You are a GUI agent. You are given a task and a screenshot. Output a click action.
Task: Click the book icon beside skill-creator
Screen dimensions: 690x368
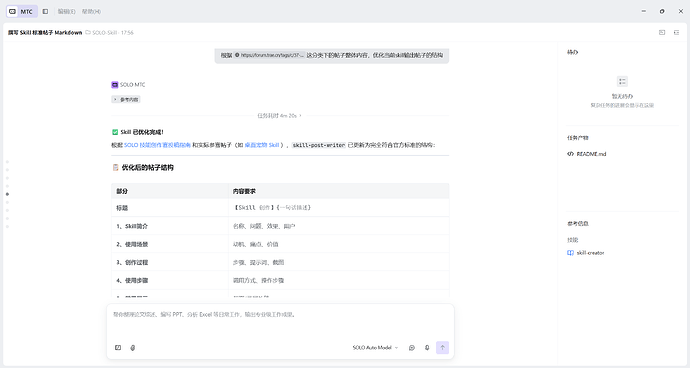(570, 253)
